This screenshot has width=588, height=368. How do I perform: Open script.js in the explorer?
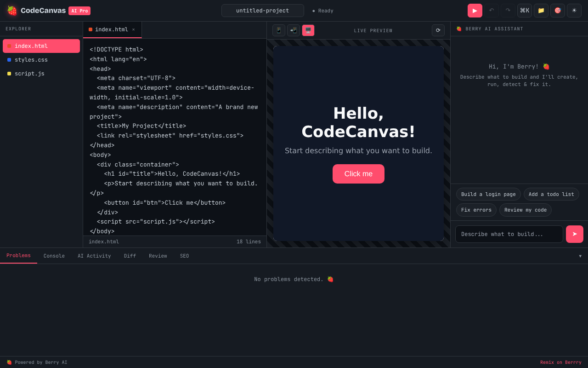tap(41, 74)
